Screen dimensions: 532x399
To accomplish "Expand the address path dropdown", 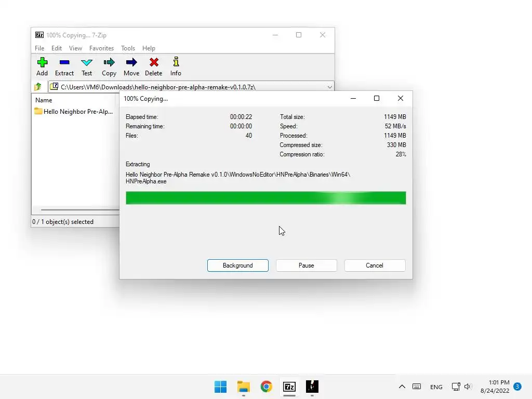I will 329,87.
